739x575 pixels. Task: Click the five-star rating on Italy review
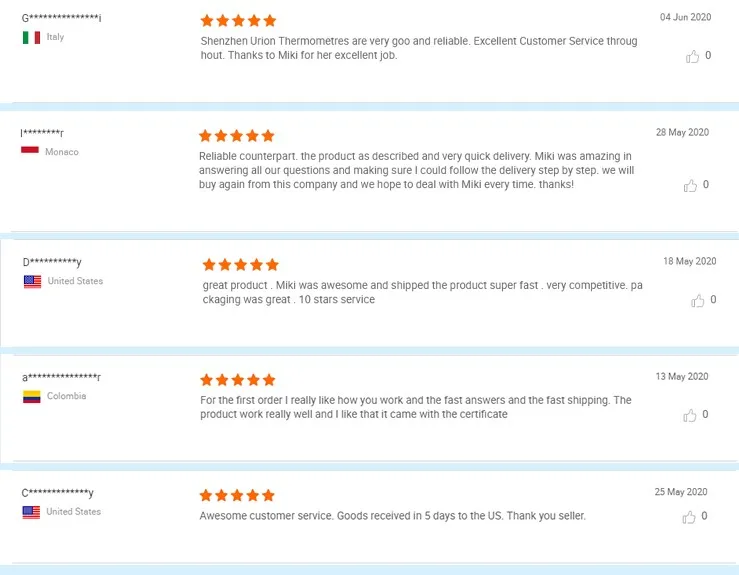(x=238, y=20)
